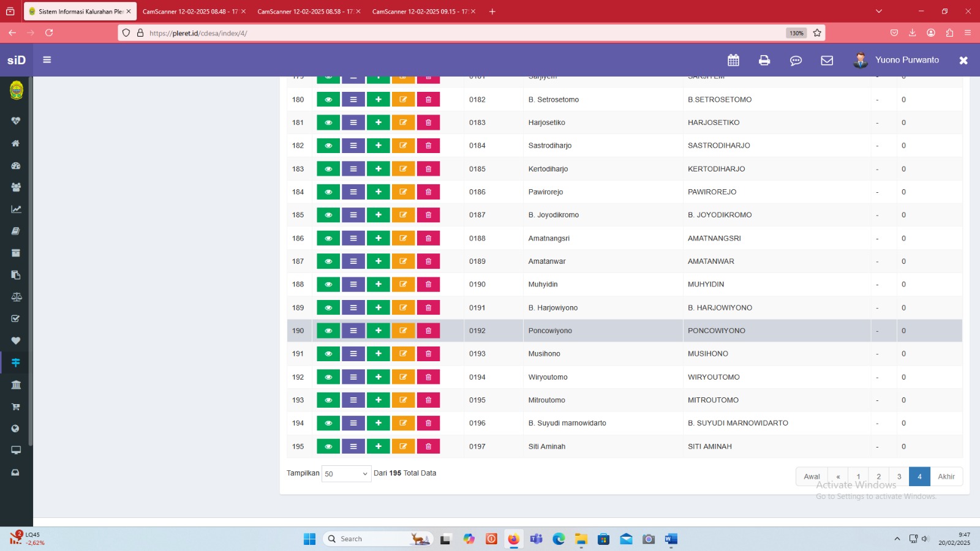View details of row 180 B. Setrosetomo
The width and height of the screenshot is (980, 551).
(328, 99)
